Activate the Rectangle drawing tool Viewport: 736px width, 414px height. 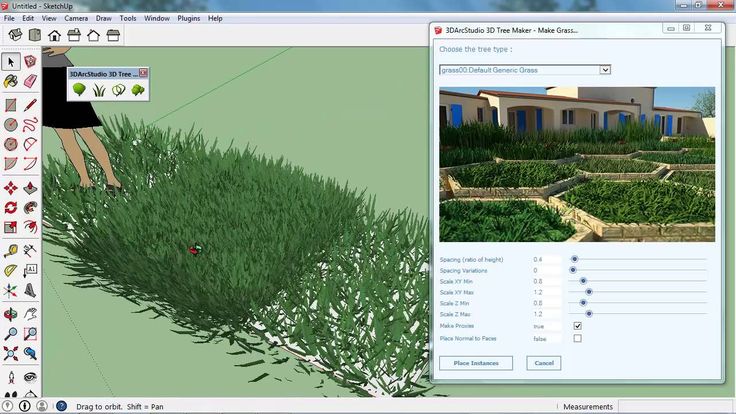[x=11, y=105]
